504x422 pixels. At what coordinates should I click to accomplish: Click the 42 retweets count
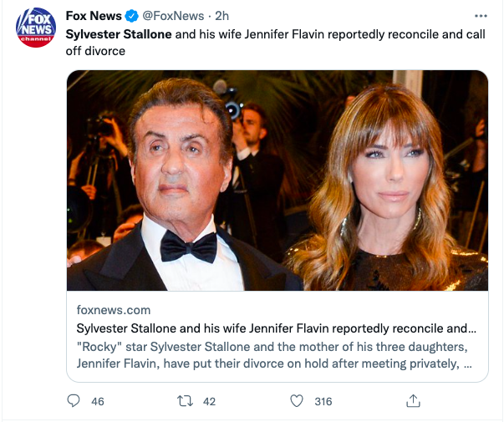click(x=209, y=401)
